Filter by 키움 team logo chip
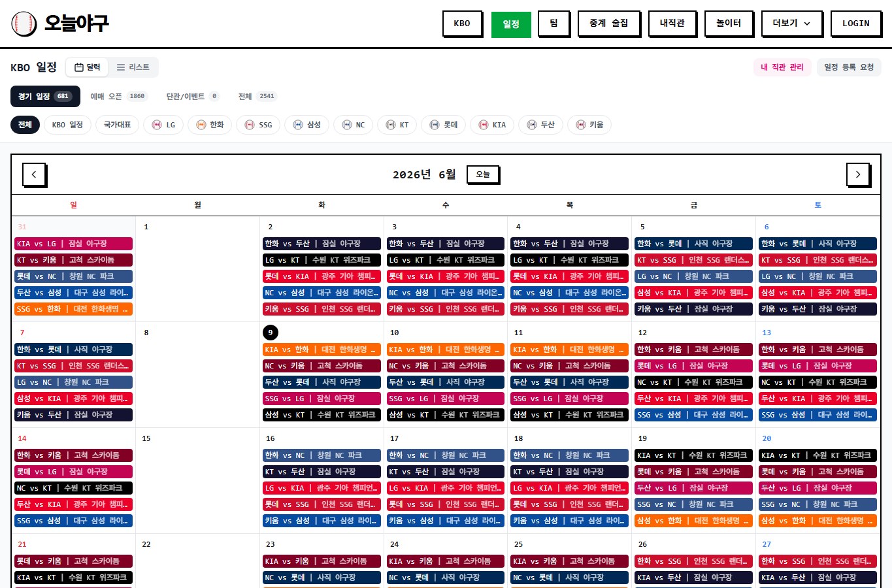This screenshot has width=892, height=588. click(x=589, y=125)
